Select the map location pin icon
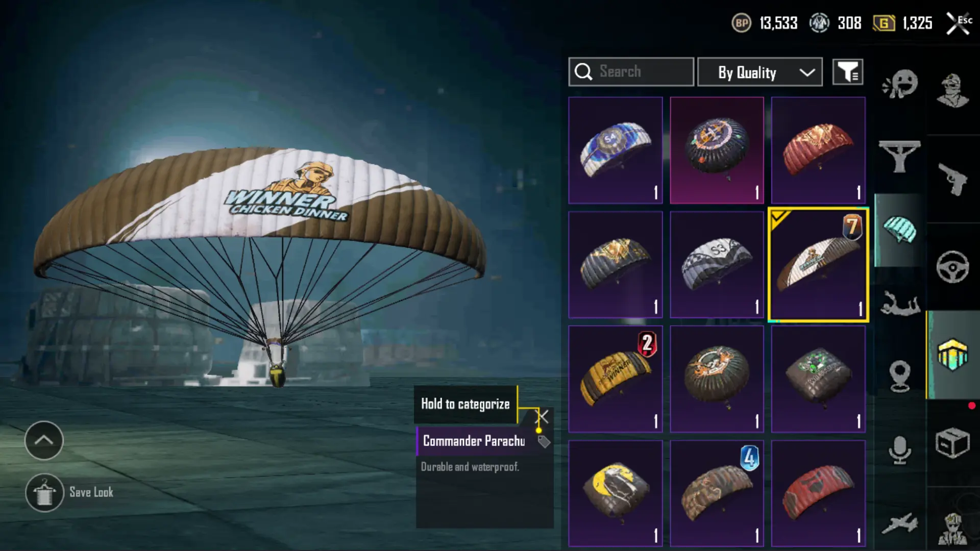This screenshot has height=551, width=980. click(900, 377)
